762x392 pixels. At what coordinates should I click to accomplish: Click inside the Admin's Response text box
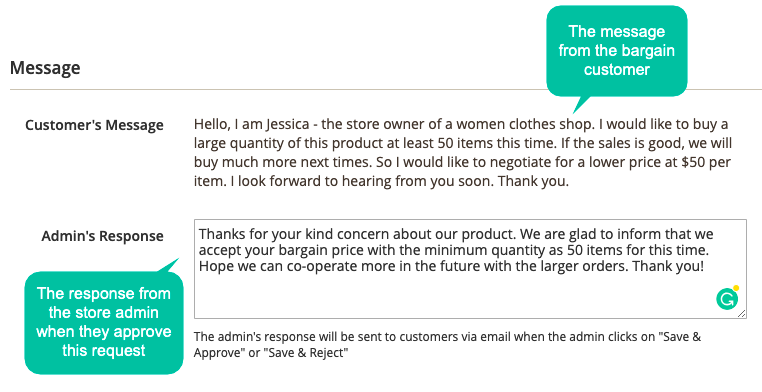470,269
